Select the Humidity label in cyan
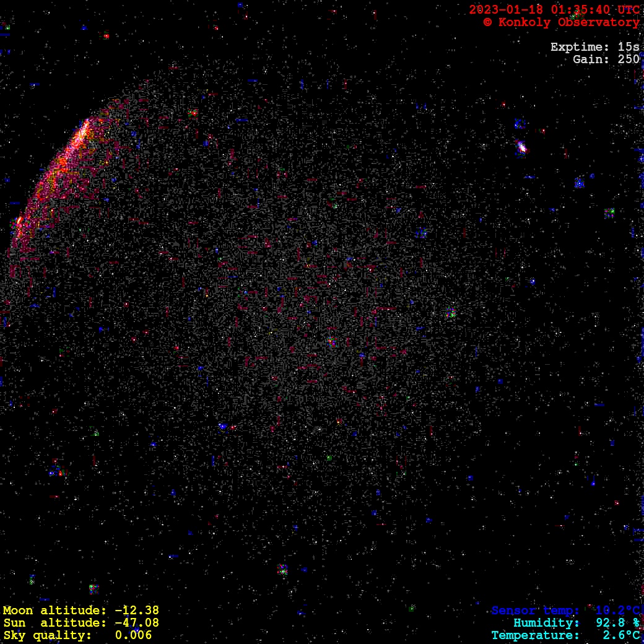The width and height of the screenshot is (644, 644). point(546,623)
